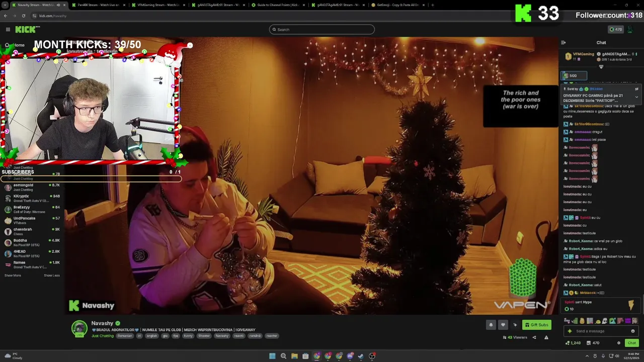
Task: Report the stream with the warning icon
Action: (x=546, y=337)
